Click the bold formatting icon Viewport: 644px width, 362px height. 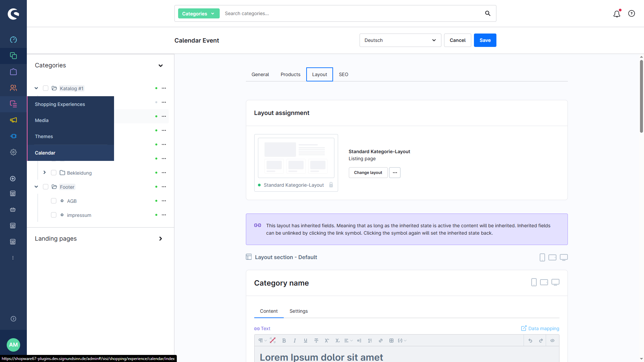(x=284, y=341)
